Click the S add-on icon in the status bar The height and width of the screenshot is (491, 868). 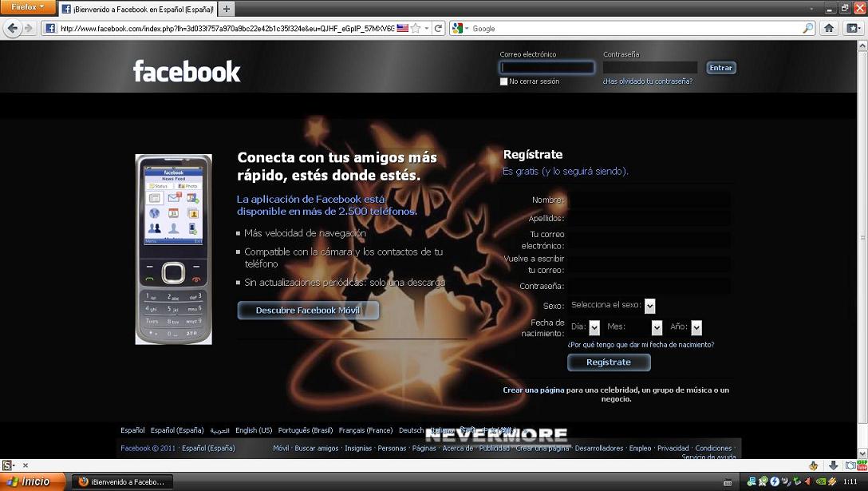click(6, 465)
